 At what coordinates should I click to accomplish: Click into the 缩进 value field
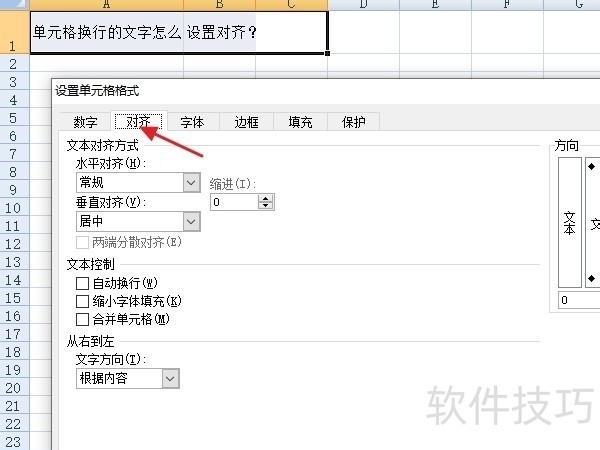click(234, 202)
